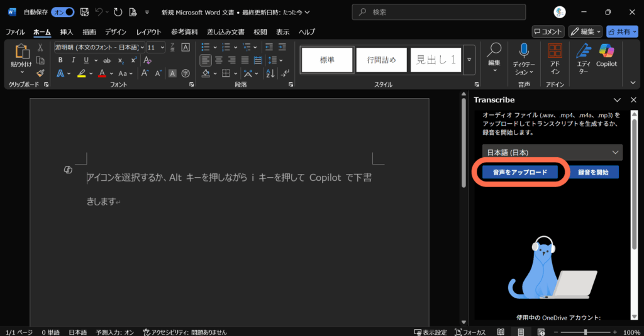Open the 共有 share dropdown
Viewport: 644px width, 336px height.
[x=622, y=31]
